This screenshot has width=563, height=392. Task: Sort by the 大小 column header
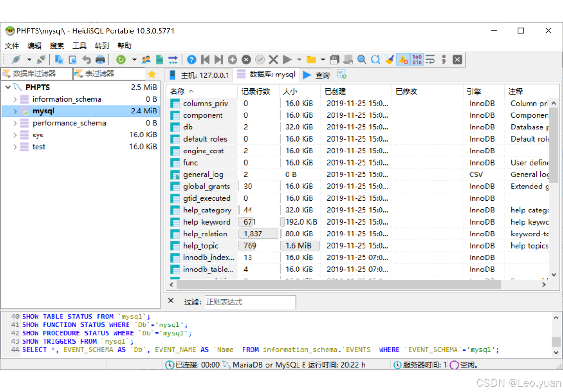tap(300, 91)
